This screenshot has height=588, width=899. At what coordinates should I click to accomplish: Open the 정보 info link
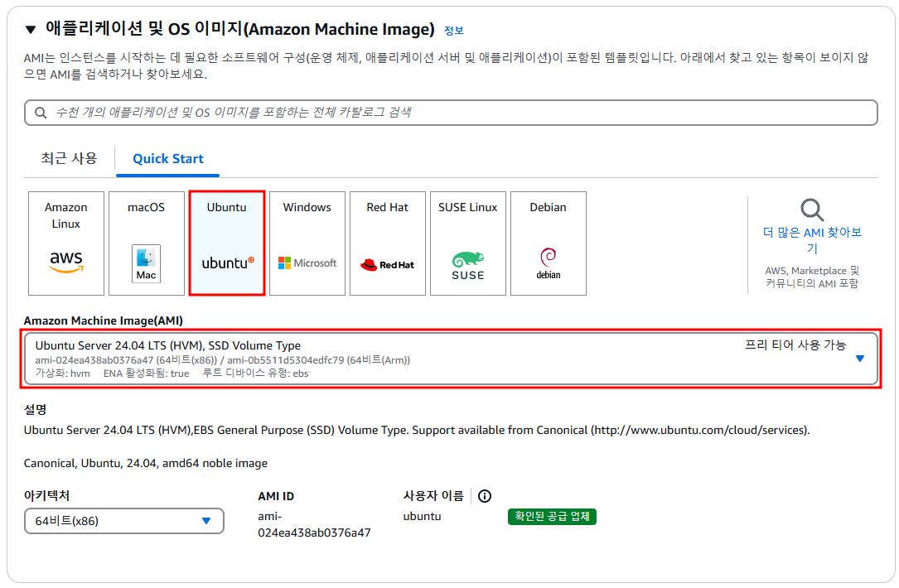click(453, 31)
